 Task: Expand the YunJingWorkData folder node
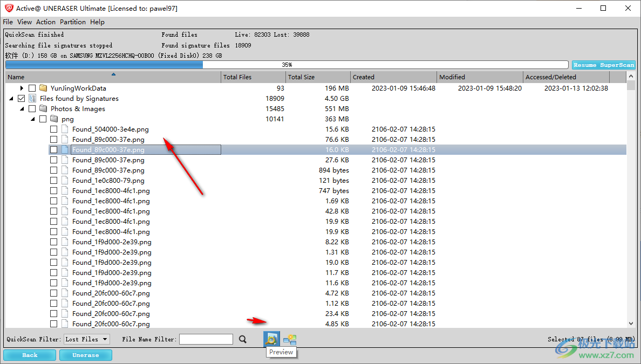[x=22, y=88]
